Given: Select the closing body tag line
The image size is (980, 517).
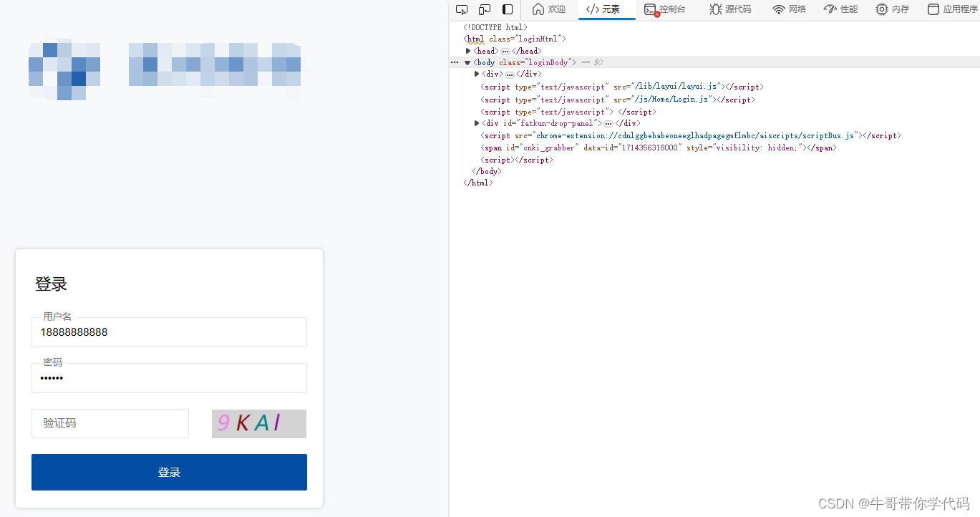Looking at the screenshot, I should pos(487,171).
